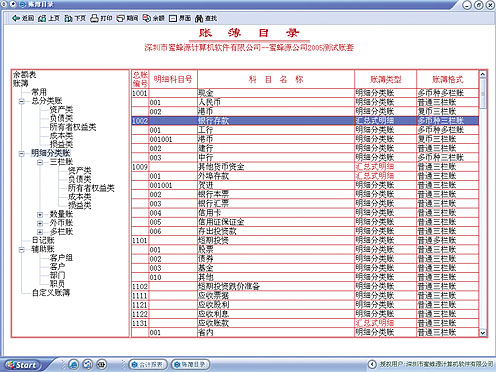The height and width of the screenshot is (372, 496).
Task: Go to previous page with 上页
Action: (42, 18)
